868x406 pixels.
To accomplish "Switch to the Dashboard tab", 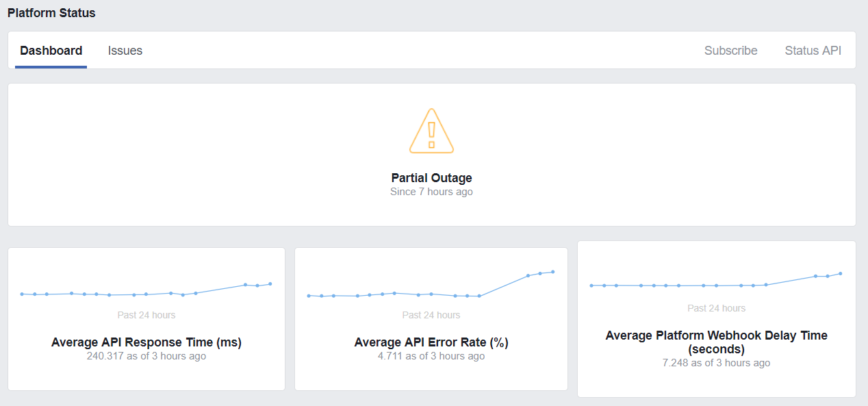I will pos(51,51).
